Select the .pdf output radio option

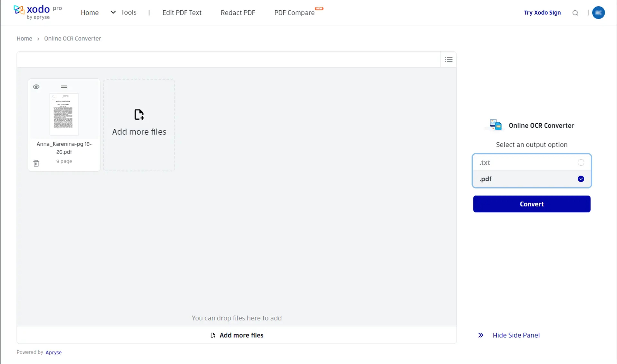tap(581, 179)
